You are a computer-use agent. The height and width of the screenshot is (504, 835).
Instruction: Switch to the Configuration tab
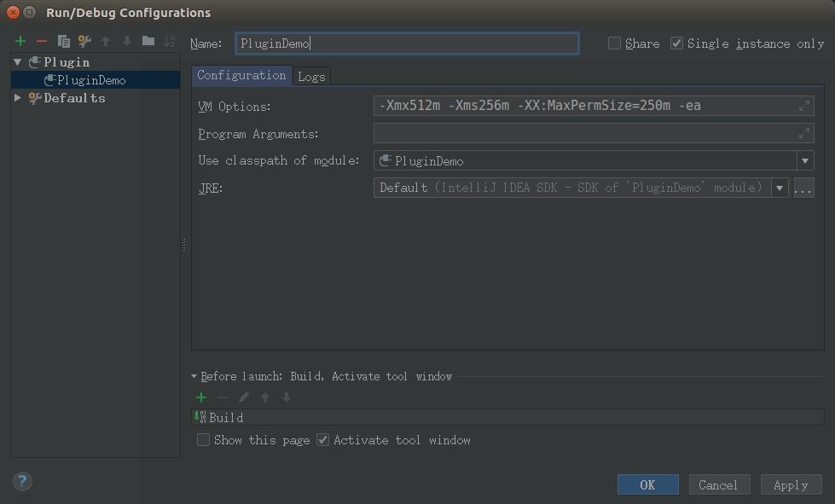coord(241,76)
